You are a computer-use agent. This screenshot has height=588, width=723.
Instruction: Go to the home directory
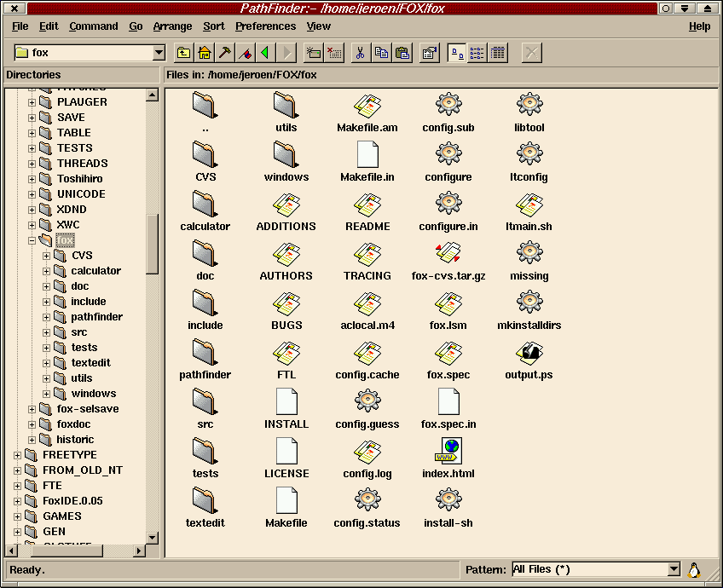point(205,53)
